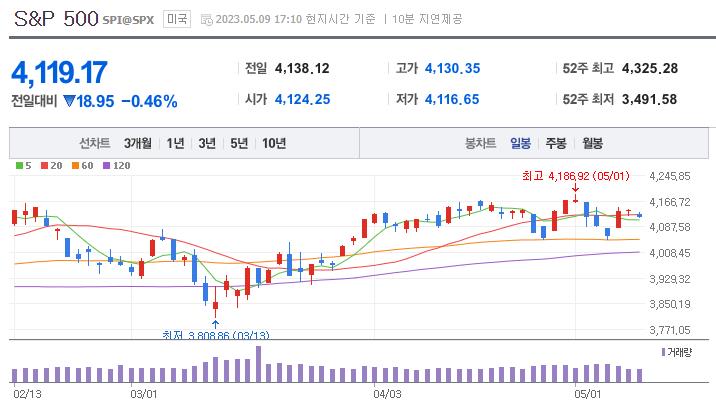
Task: Click the 4,008.45 price axis label
Action: [x=670, y=253]
